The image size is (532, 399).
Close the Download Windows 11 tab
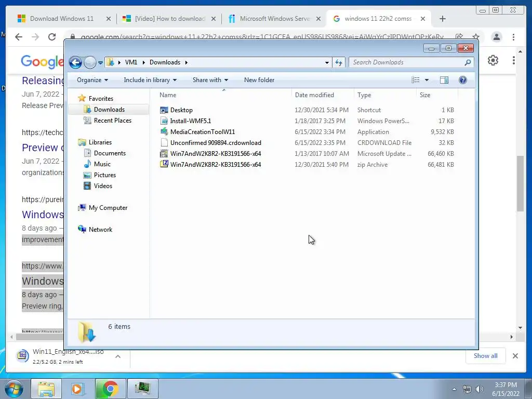[x=109, y=19]
